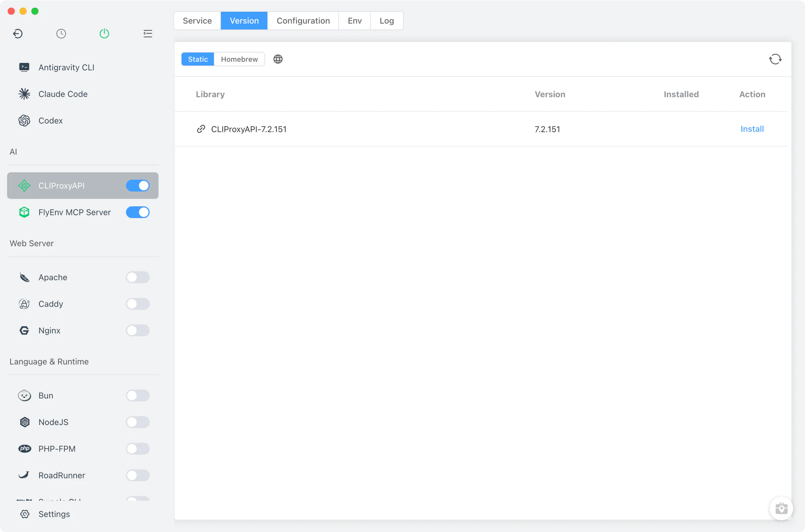Open Codex in the sidebar
Screen dimensions: 805x532
click(83, 121)
